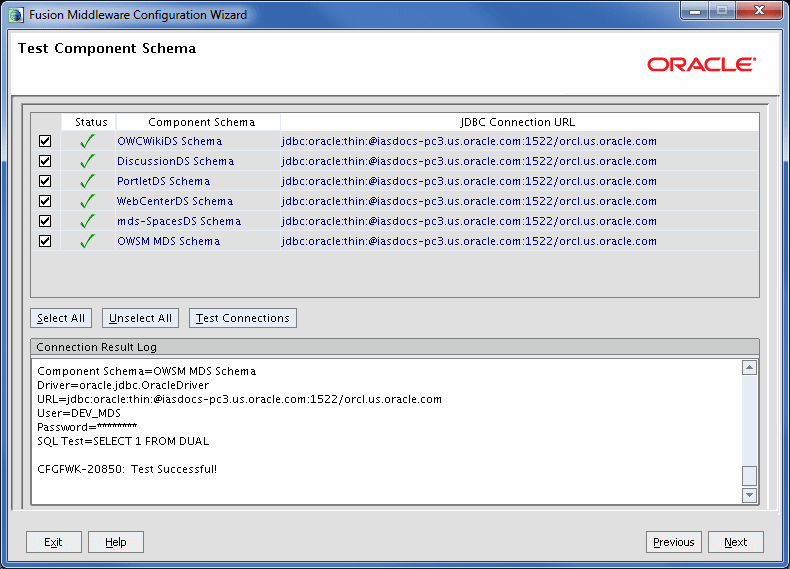
Task: Click the JDBC Connection URL column header
Action: point(519,122)
